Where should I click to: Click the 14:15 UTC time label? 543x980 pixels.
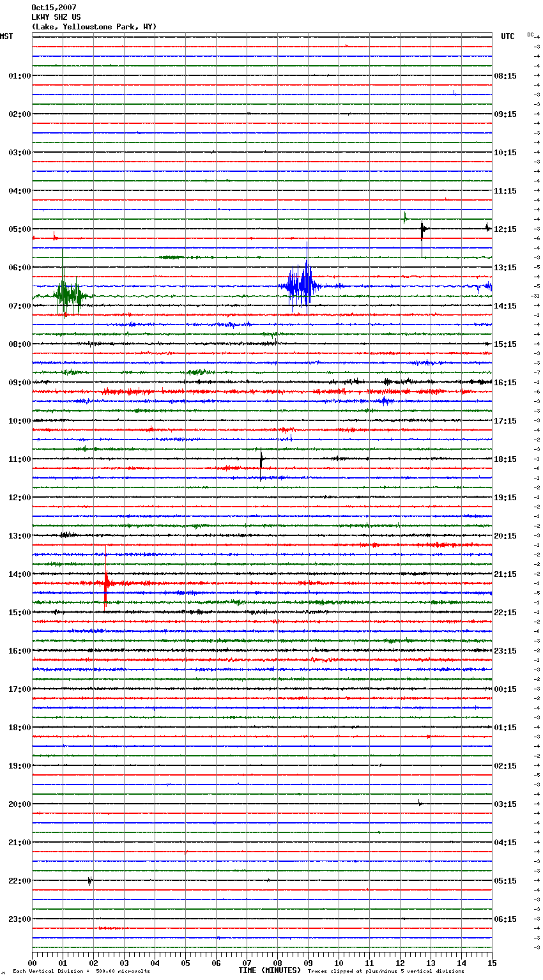coord(505,306)
